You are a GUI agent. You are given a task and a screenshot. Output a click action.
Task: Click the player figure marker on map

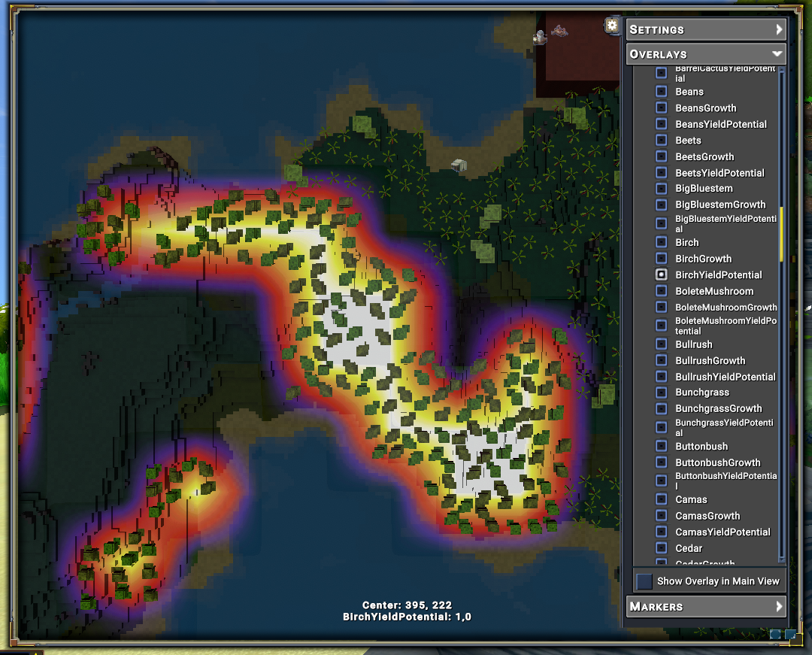point(540,37)
